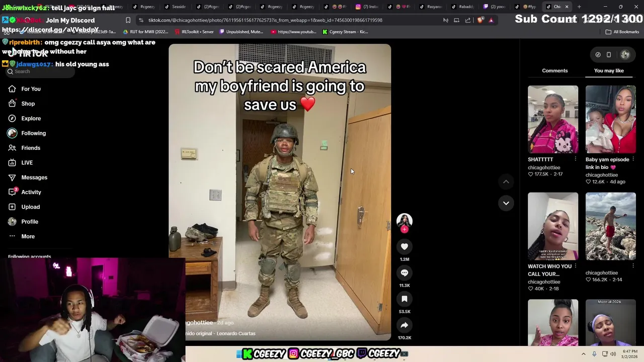This screenshot has width=644, height=362.
Task: Save the post with the bookmark icon
Action: pyautogui.click(x=405, y=299)
